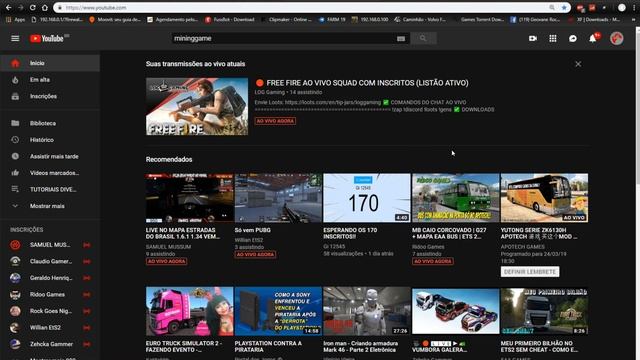
Task: Open the Free Fire live stream thumbnail
Action: (x=197, y=107)
